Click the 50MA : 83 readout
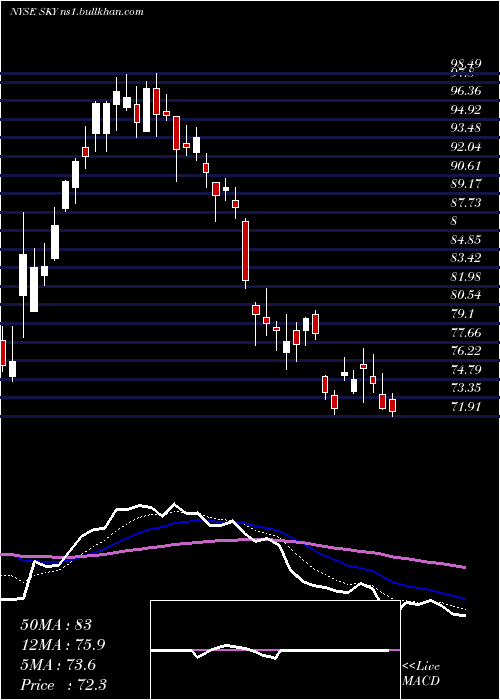 click(x=56, y=625)
